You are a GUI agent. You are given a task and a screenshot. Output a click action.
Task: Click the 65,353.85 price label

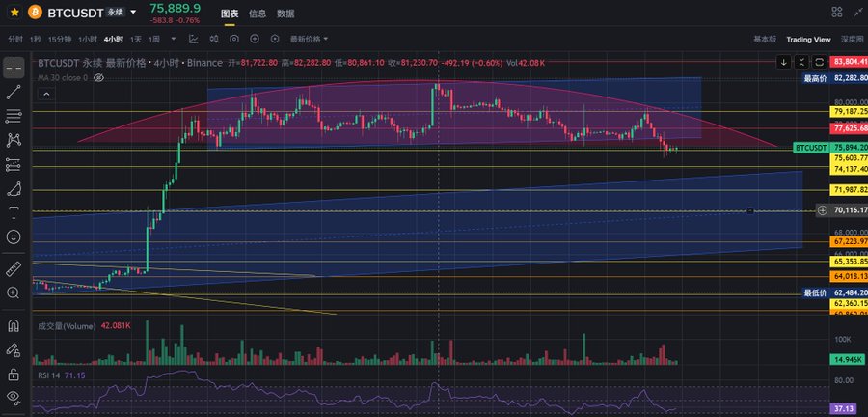click(x=851, y=261)
